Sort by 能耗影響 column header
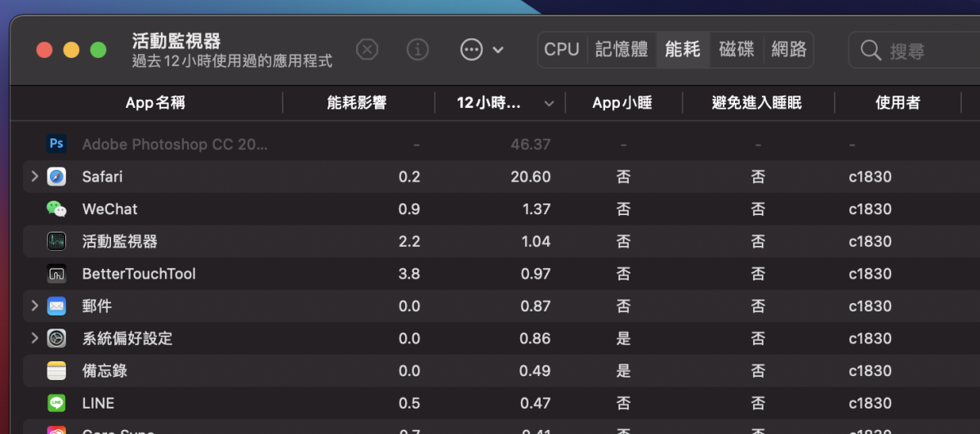 pos(357,103)
